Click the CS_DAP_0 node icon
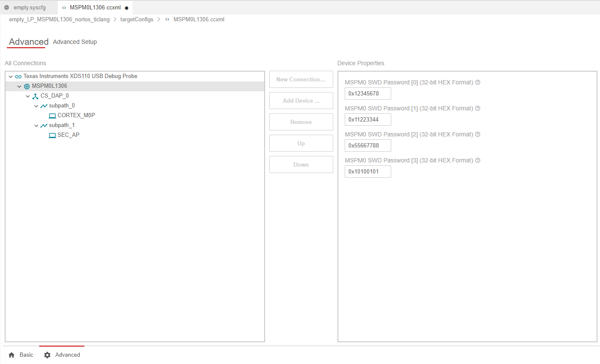The height and width of the screenshot is (364, 600). (35, 96)
